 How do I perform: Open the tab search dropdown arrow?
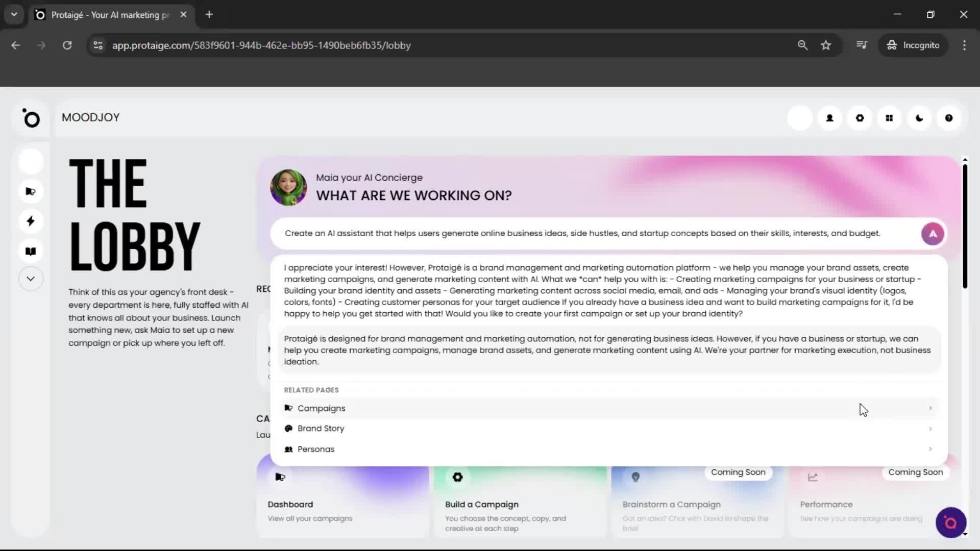click(14, 15)
